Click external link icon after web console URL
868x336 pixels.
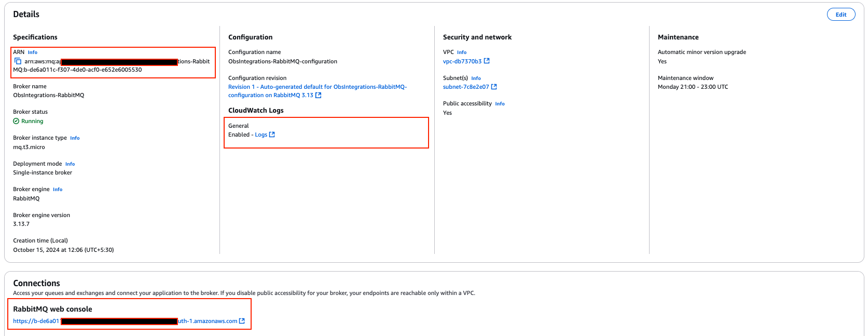pyautogui.click(x=242, y=321)
